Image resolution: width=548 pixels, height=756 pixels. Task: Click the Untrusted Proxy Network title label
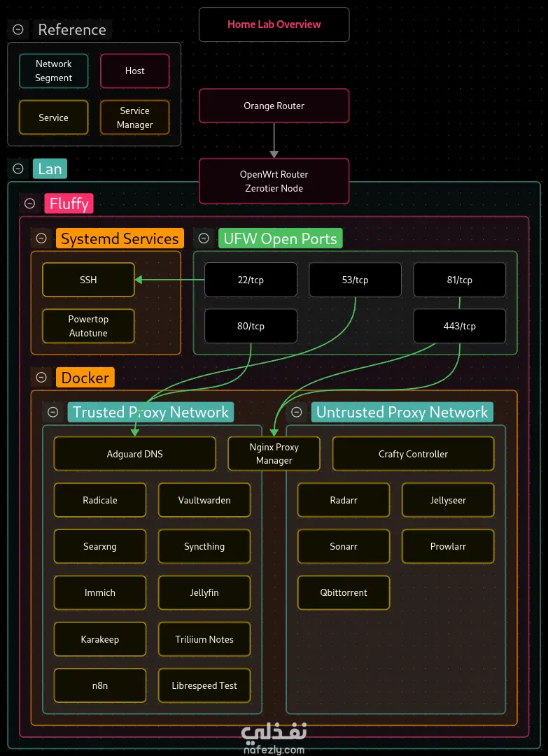point(402,412)
